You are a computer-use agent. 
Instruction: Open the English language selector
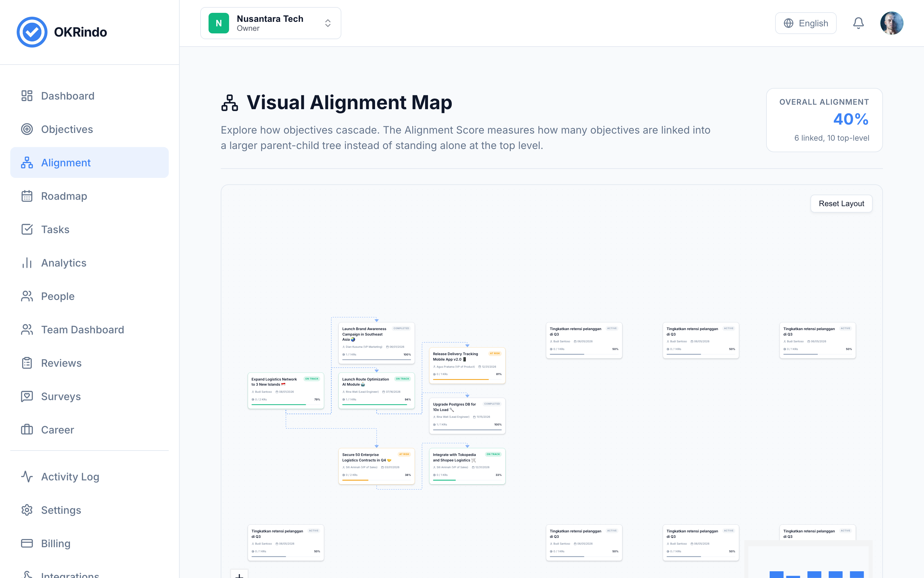806,23
